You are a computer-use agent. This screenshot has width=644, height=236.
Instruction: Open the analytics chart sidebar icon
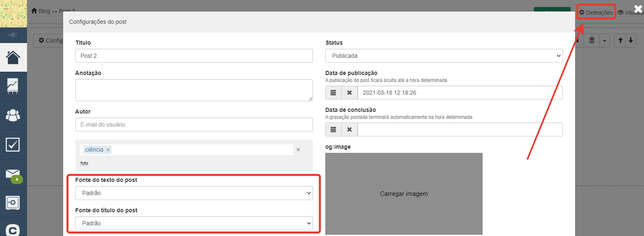pos(13,86)
